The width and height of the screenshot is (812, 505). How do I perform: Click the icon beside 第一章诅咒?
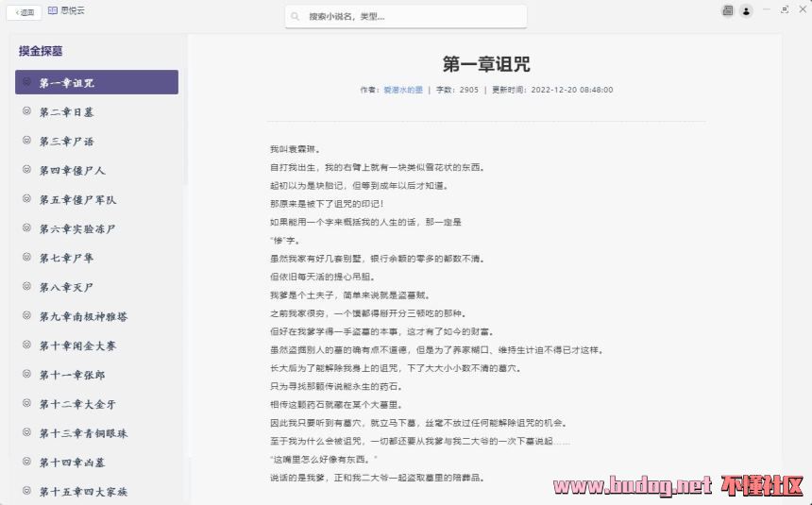pyautogui.click(x=27, y=82)
